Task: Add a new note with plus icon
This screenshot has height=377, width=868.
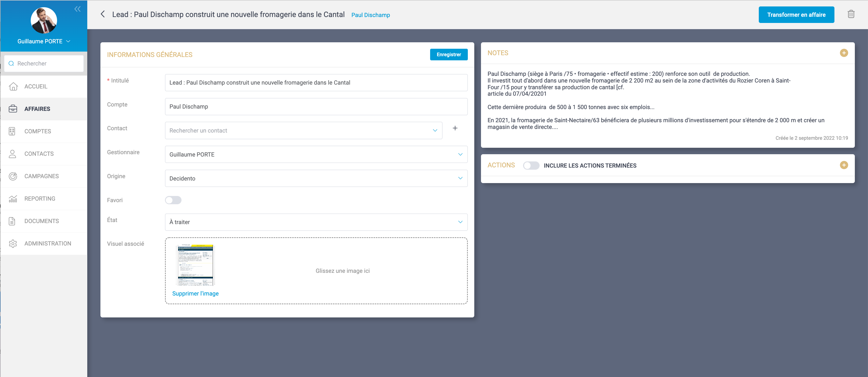Action: [x=843, y=53]
